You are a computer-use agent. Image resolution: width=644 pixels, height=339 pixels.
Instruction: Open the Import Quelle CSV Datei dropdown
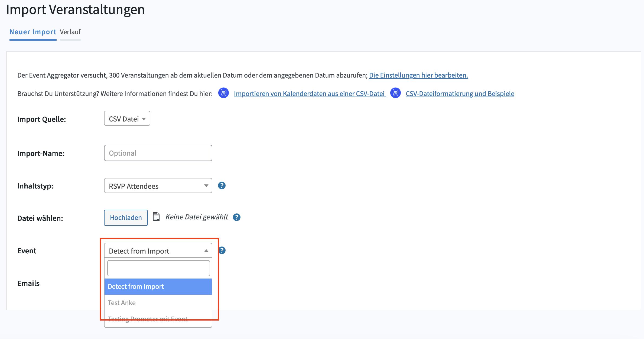(127, 119)
